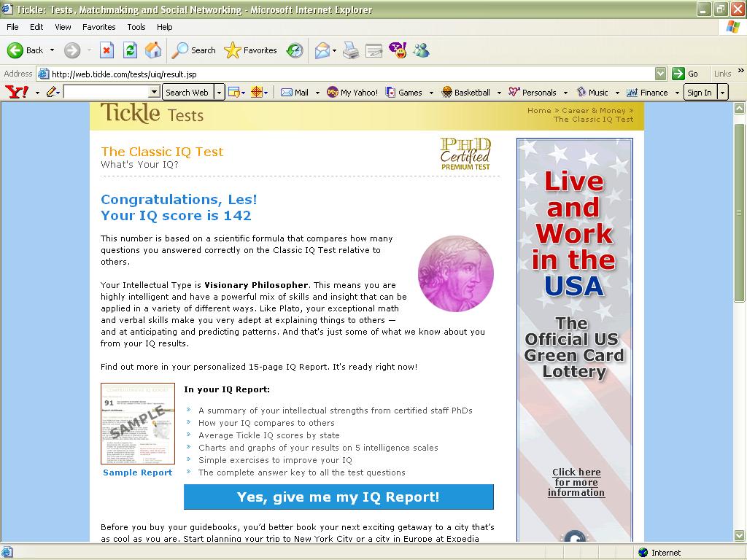This screenshot has width=747, height=560.
Task: Refresh the page using the green arrows icon
Action: (130, 50)
